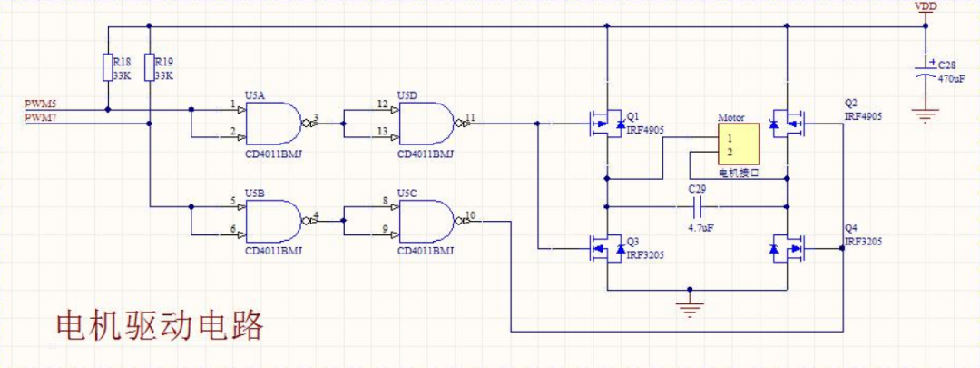Select the C29 4.7uF capacitor
The height and width of the screenshot is (368, 980).
[x=697, y=206]
